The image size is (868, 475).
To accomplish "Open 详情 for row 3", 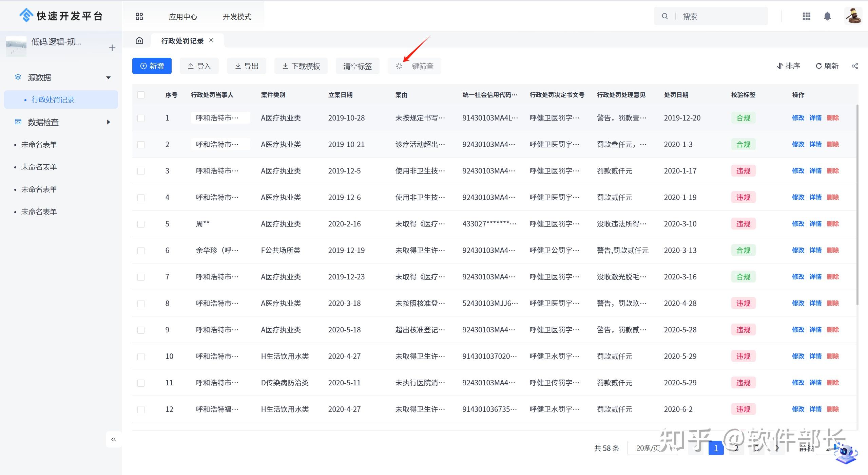I will click(x=815, y=171).
